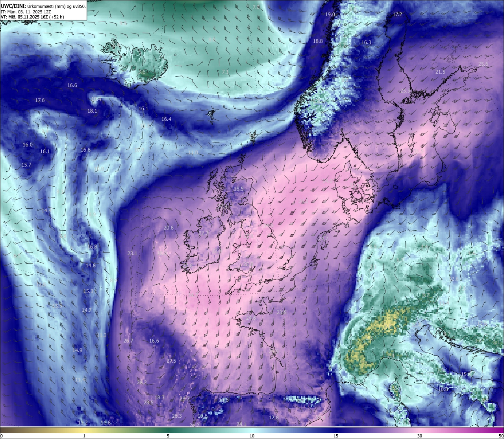Click the value "23.1" west of Ireland
The width and height of the screenshot is (504, 439).
click(x=132, y=253)
